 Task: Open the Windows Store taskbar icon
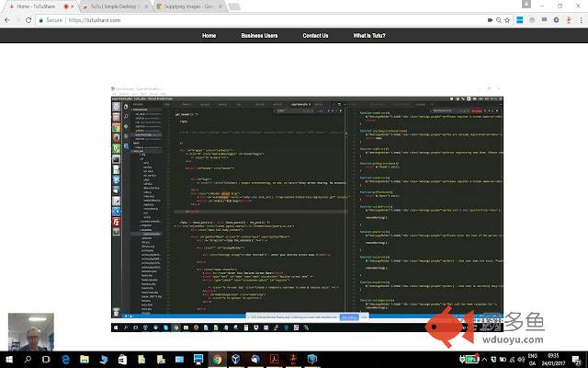(122, 360)
